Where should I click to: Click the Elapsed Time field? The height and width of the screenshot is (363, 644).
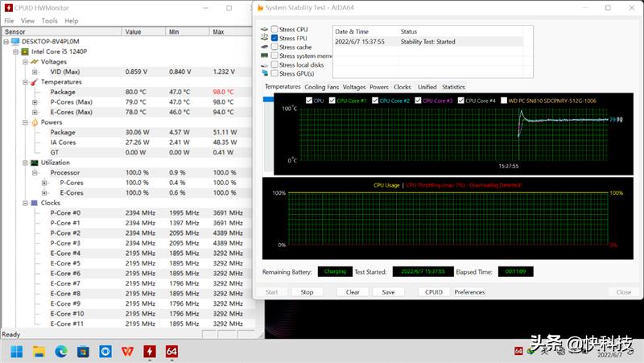pyautogui.click(x=515, y=271)
